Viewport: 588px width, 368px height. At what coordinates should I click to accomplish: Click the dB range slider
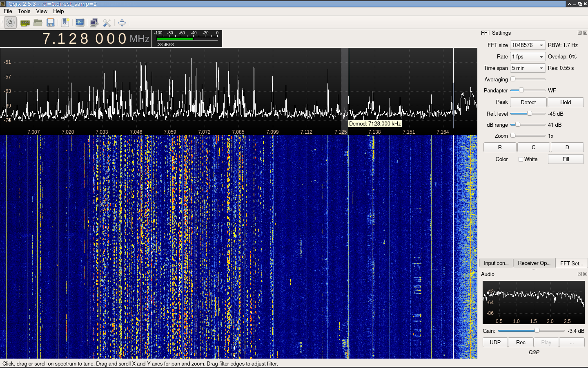click(x=528, y=125)
